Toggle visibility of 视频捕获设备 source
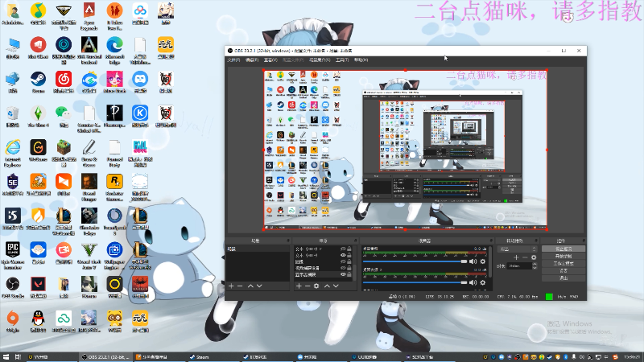Screen dimensions: 644x362 [343, 268]
